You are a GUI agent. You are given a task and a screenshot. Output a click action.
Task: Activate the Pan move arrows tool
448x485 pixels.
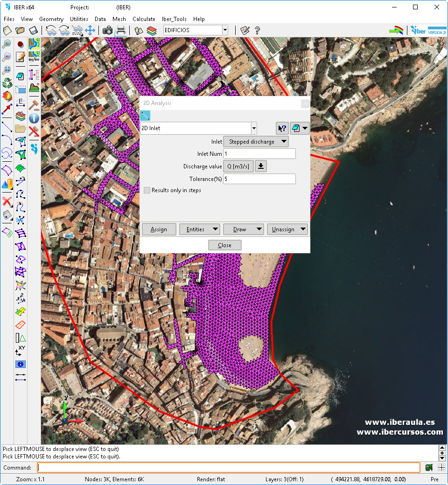click(90, 30)
